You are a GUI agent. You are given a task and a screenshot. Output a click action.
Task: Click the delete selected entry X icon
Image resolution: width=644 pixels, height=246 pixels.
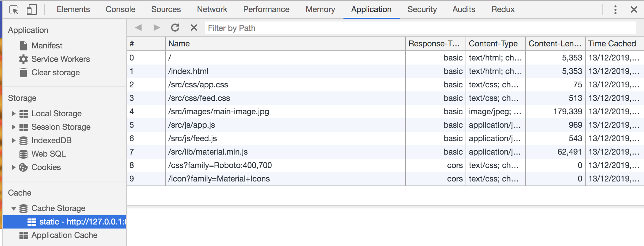(194, 28)
